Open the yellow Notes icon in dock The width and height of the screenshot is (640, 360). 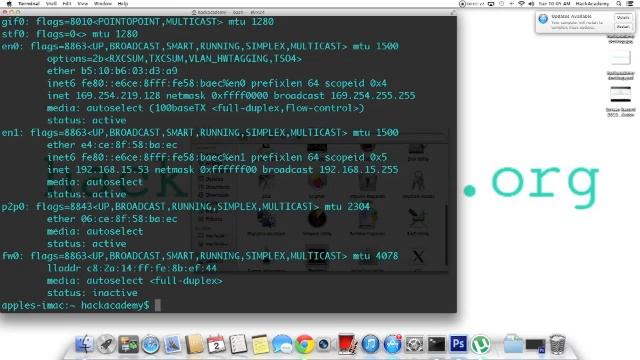tap(260, 344)
